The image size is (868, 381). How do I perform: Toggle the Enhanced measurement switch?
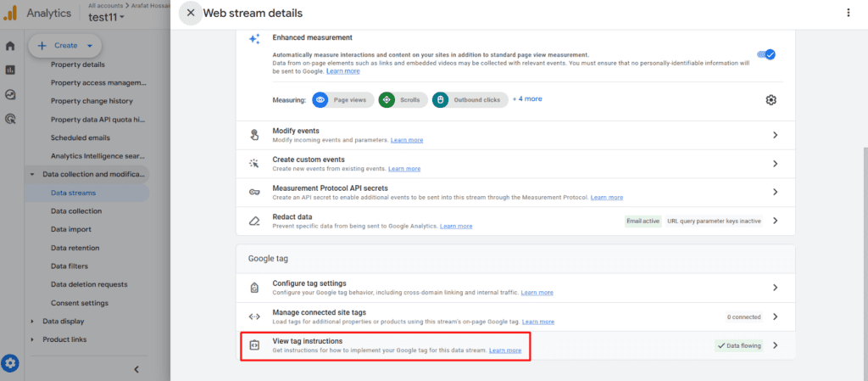tap(766, 54)
